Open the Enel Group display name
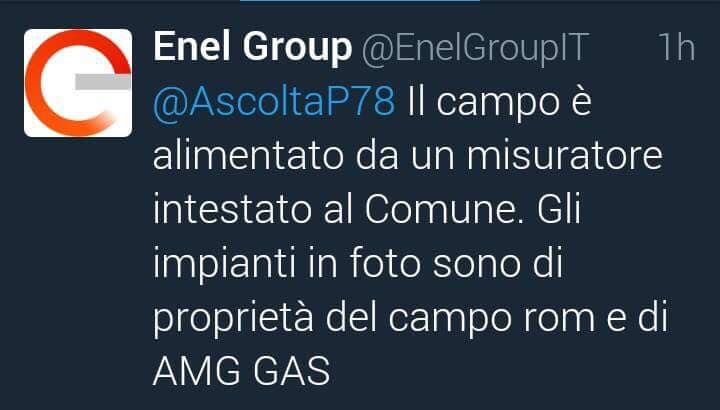The width and height of the screenshot is (720, 410). tap(253, 47)
